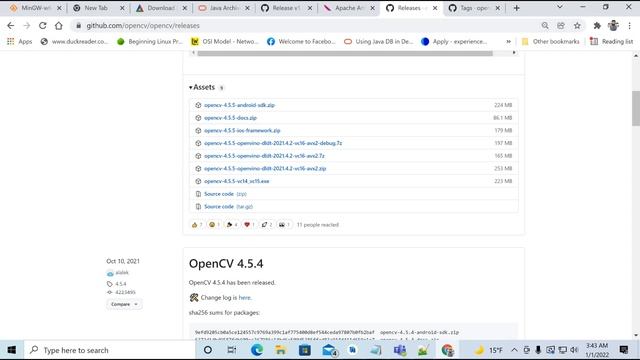Download Source code (tar.gz)
Screen dimensions: 640x360
[229, 207]
